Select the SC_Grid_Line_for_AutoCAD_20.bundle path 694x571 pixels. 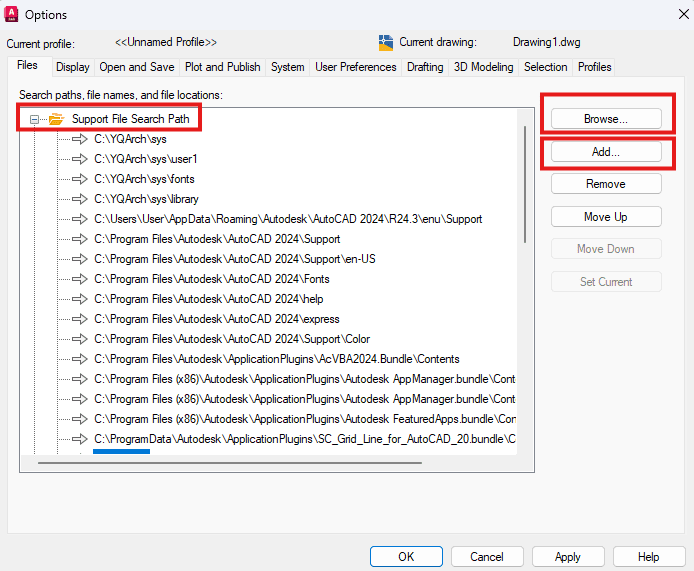305,439
